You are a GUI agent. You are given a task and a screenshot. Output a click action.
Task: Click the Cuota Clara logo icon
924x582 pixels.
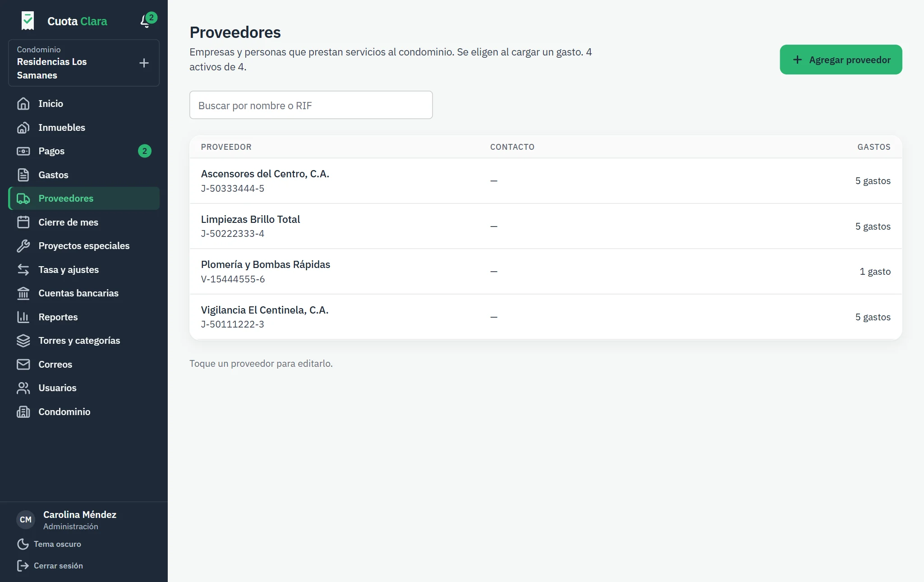pos(28,21)
